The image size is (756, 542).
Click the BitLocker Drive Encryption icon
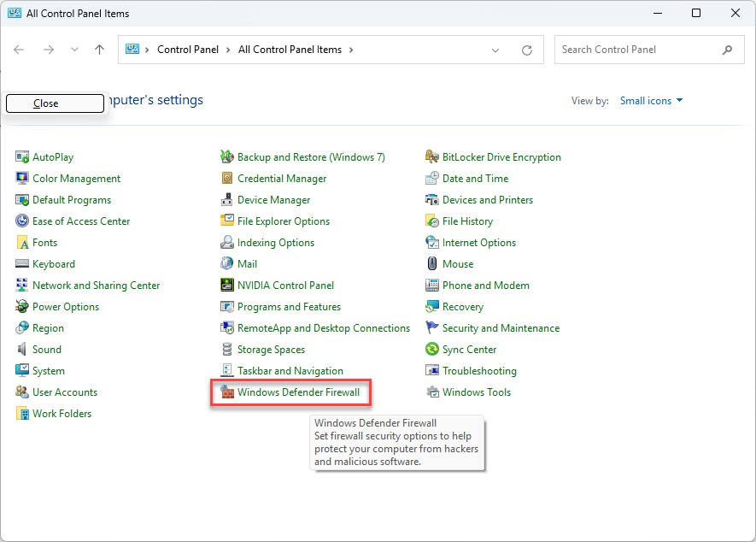[x=432, y=157]
